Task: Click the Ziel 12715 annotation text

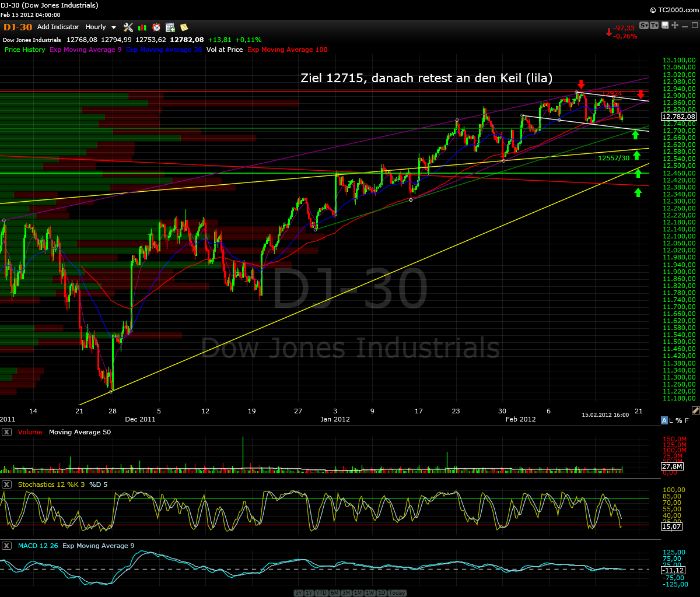Action: 426,78
